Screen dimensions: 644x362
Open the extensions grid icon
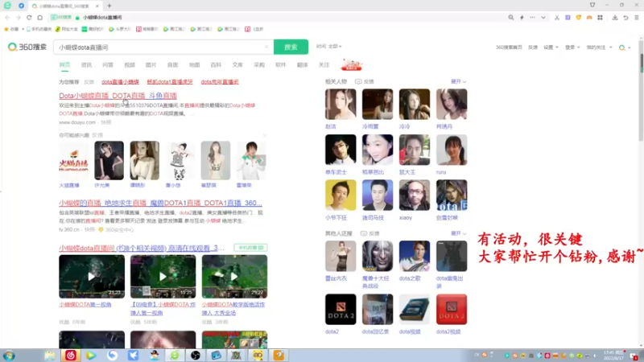600,18
